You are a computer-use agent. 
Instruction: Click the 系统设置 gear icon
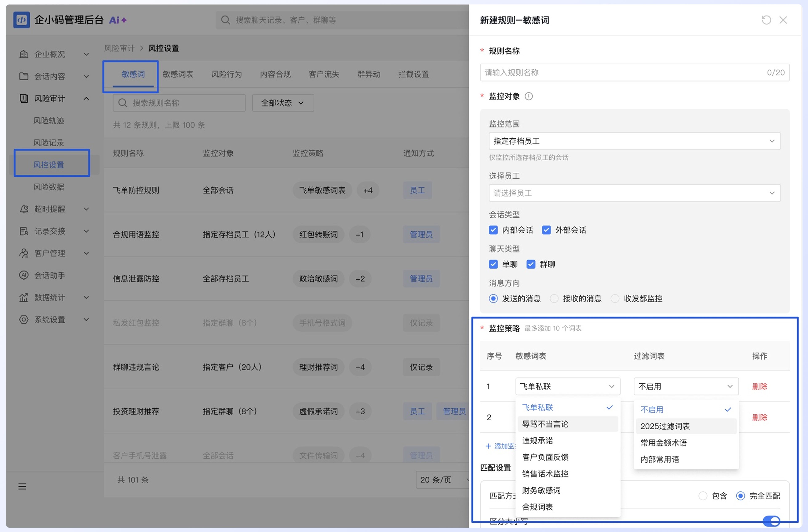coord(23,319)
